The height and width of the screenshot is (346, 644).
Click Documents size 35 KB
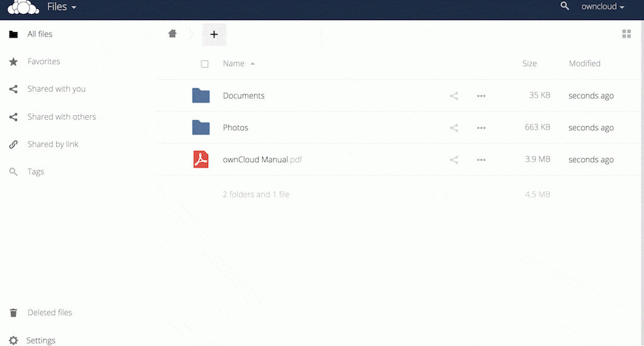pos(539,96)
